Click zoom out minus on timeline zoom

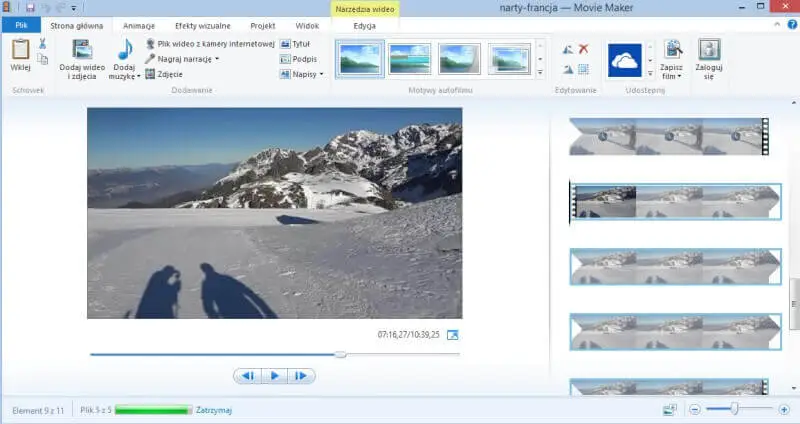coord(695,409)
